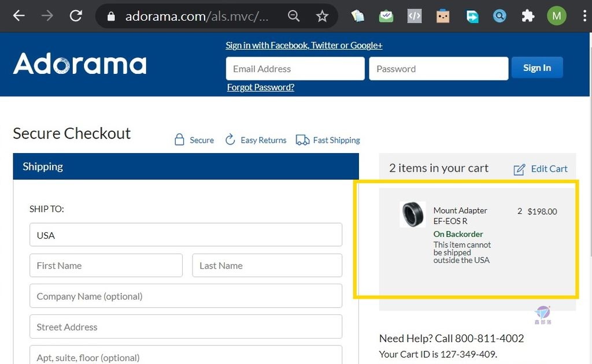Open the green envelope checkmark extension
The image size is (592, 364).
pyautogui.click(x=386, y=16)
